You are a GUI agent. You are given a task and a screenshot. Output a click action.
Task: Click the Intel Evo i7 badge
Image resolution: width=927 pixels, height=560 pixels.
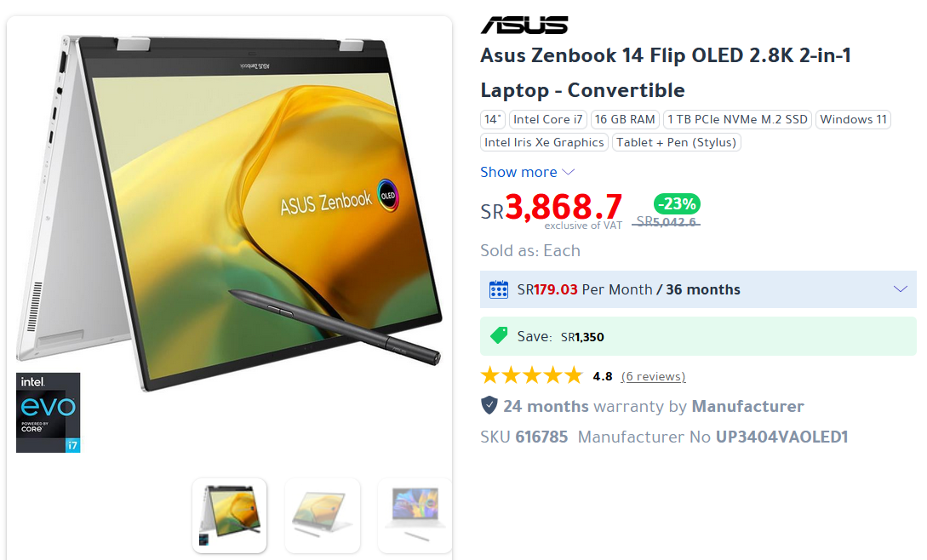click(x=48, y=413)
